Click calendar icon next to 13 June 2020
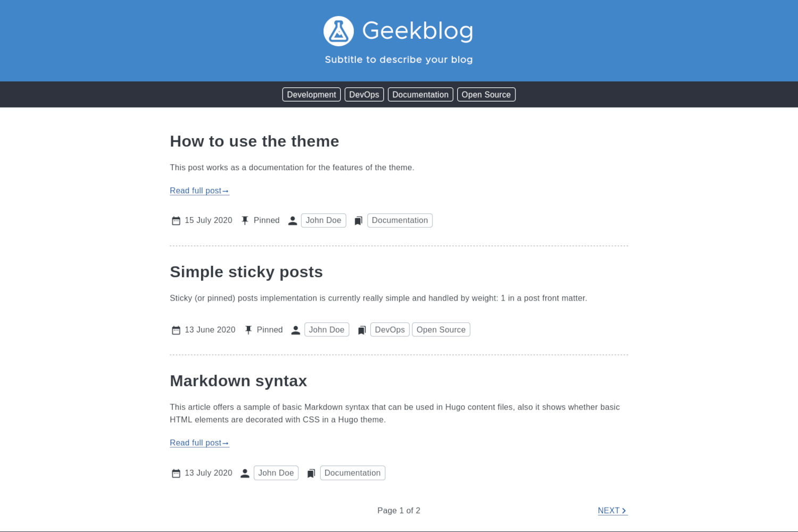Viewport: 798px width, 532px height. 176,330
